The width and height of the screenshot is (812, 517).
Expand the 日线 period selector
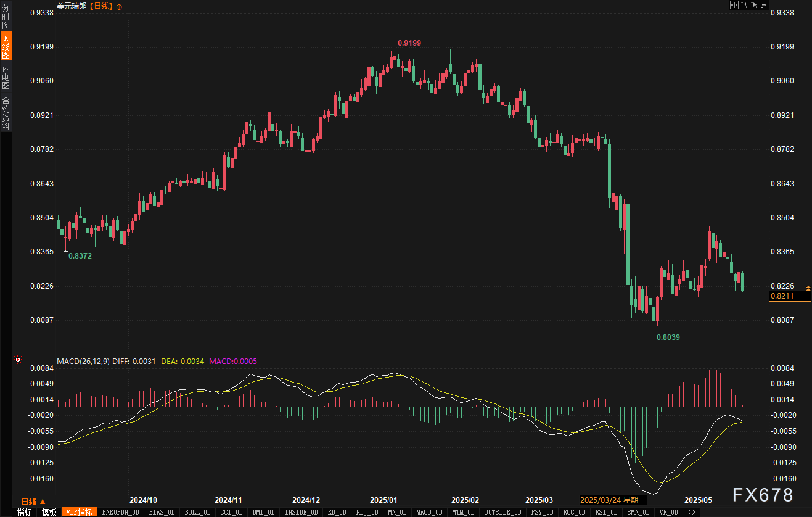click(33, 501)
